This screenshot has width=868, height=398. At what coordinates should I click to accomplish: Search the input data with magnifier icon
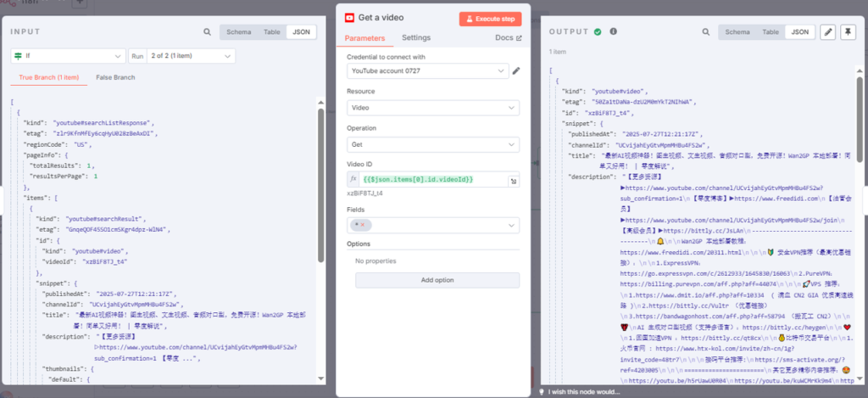207,32
